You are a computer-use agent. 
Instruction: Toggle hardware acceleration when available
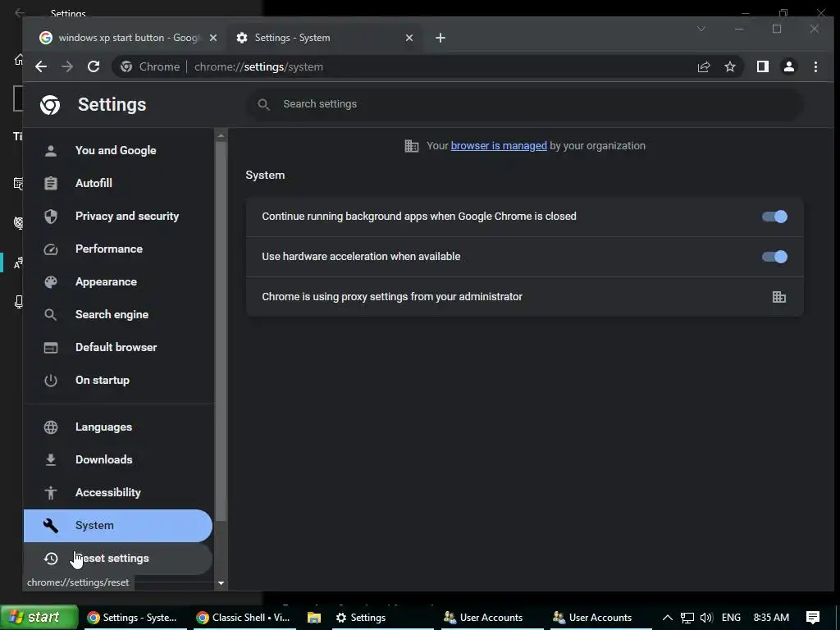click(774, 257)
